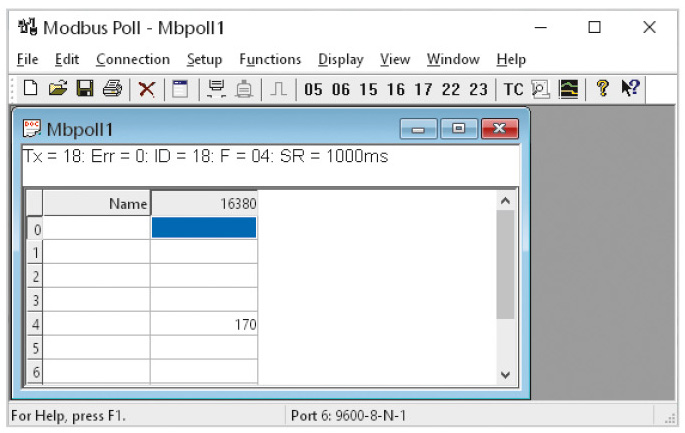Save with the floppy disk icon
The height and width of the screenshot is (433, 685).
coord(85,89)
